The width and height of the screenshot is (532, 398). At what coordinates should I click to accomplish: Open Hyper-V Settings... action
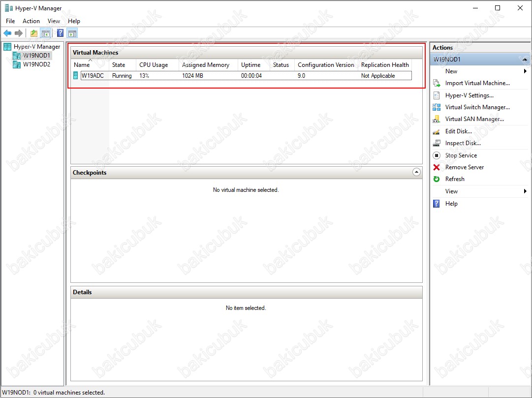coord(469,95)
